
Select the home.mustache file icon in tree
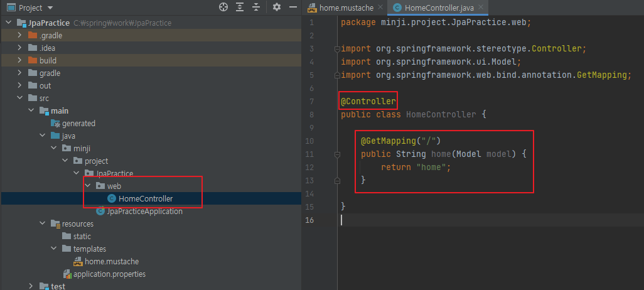click(x=78, y=261)
